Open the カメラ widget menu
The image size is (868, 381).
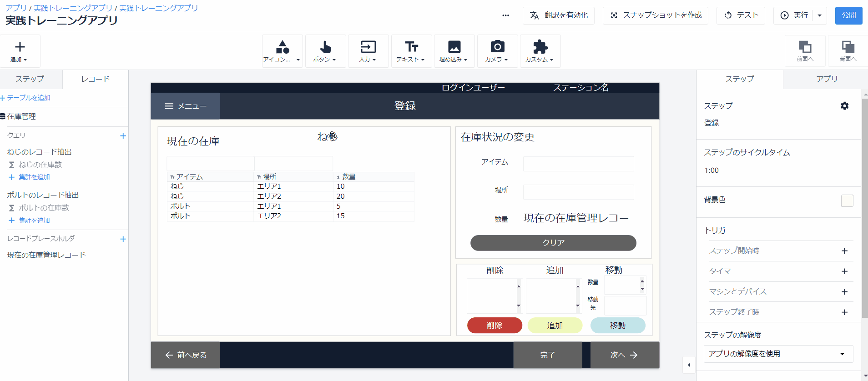coord(497,51)
